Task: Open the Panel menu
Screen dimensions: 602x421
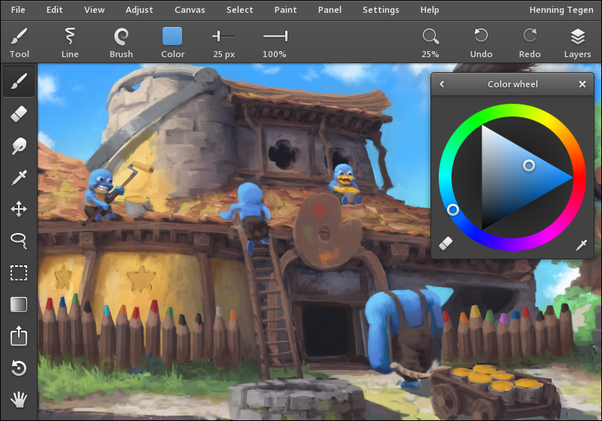Action: coord(329,10)
